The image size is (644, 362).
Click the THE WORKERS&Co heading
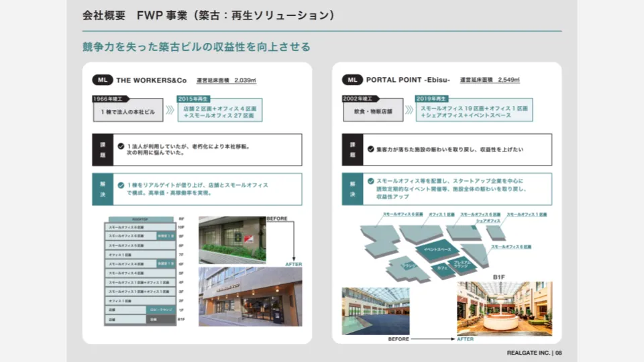pyautogui.click(x=151, y=80)
